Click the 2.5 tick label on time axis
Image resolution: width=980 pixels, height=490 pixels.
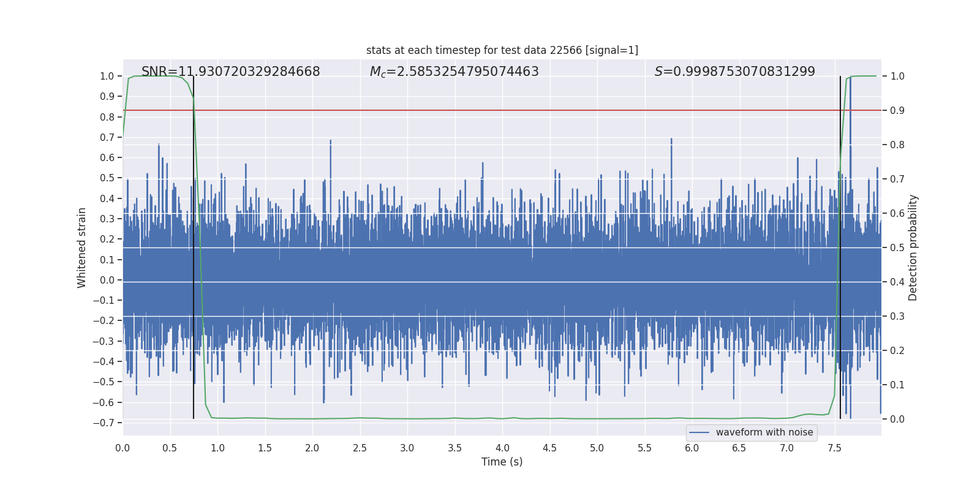click(x=360, y=448)
